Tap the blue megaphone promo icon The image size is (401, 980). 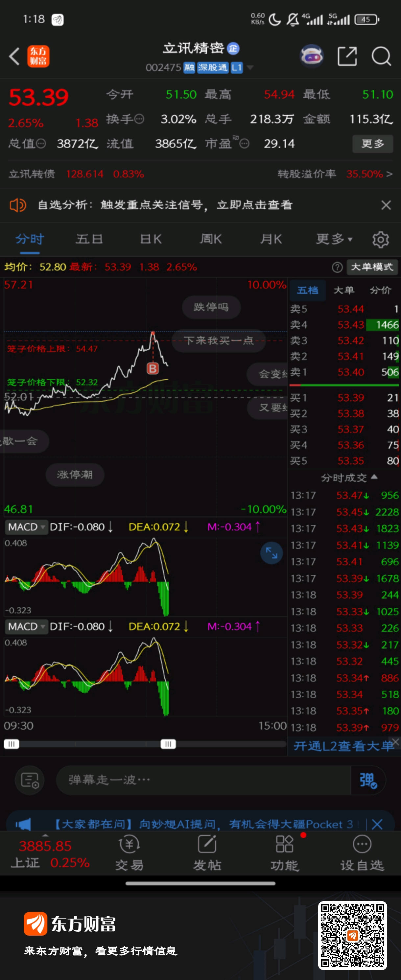tap(24, 824)
